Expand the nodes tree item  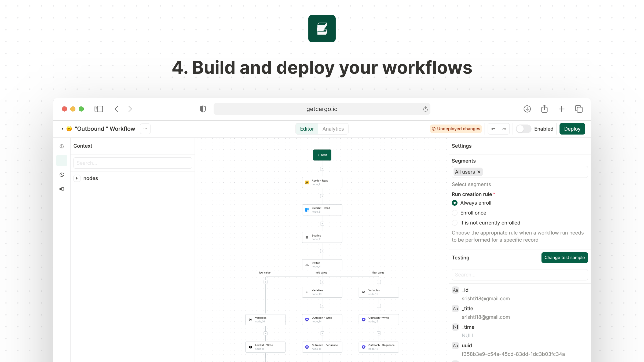(x=77, y=178)
